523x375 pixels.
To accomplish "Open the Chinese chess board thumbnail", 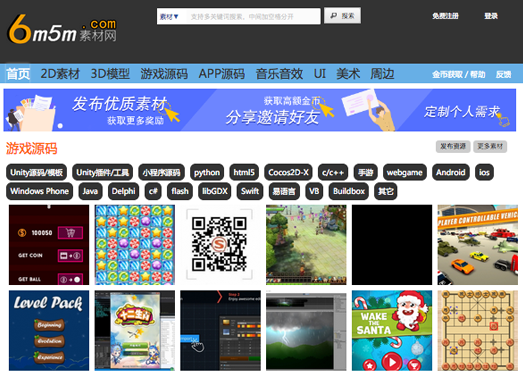I will tap(478, 331).
